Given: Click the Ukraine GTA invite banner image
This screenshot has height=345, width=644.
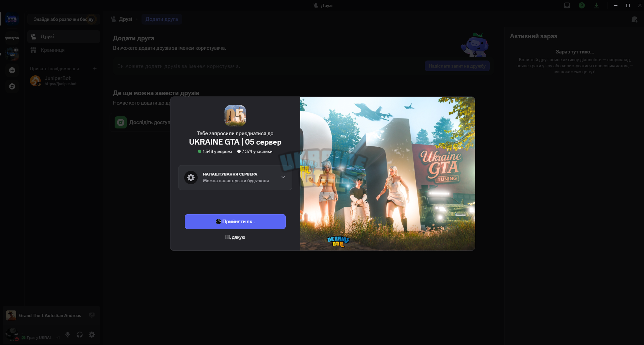Looking at the screenshot, I should click(388, 174).
